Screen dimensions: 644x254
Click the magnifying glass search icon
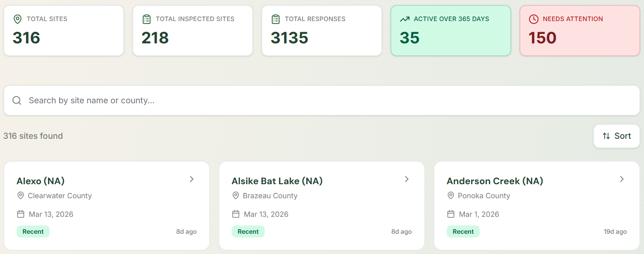(17, 100)
